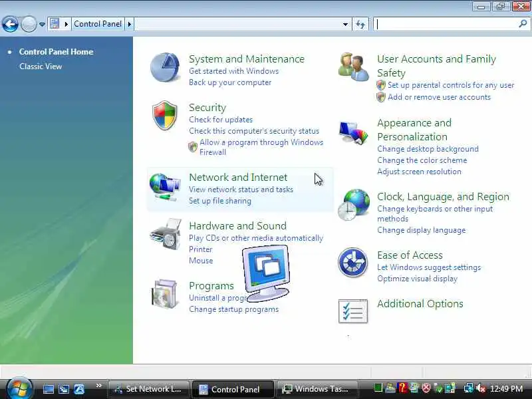Click the Hardware and Sound printer icon
Screen dimensions: 532x399
point(166,235)
